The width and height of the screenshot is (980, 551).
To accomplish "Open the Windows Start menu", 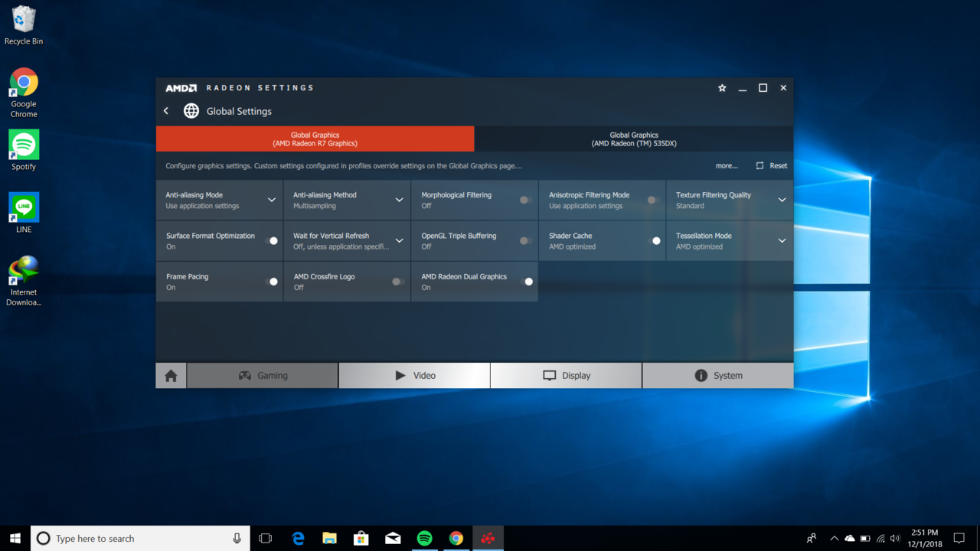I will point(15,539).
